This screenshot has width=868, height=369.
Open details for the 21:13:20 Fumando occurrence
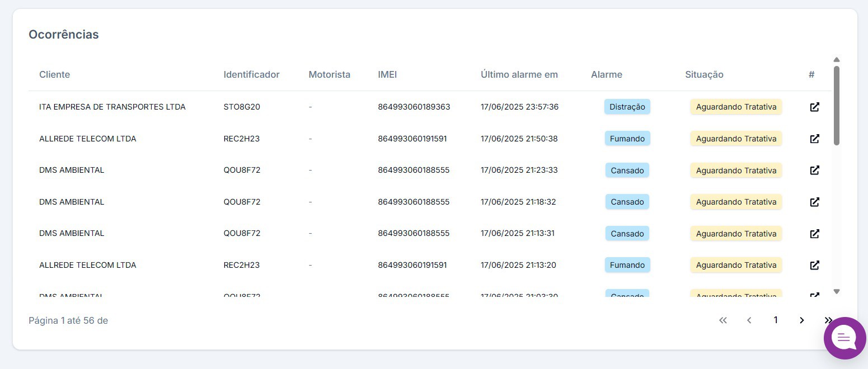pos(815,265)
